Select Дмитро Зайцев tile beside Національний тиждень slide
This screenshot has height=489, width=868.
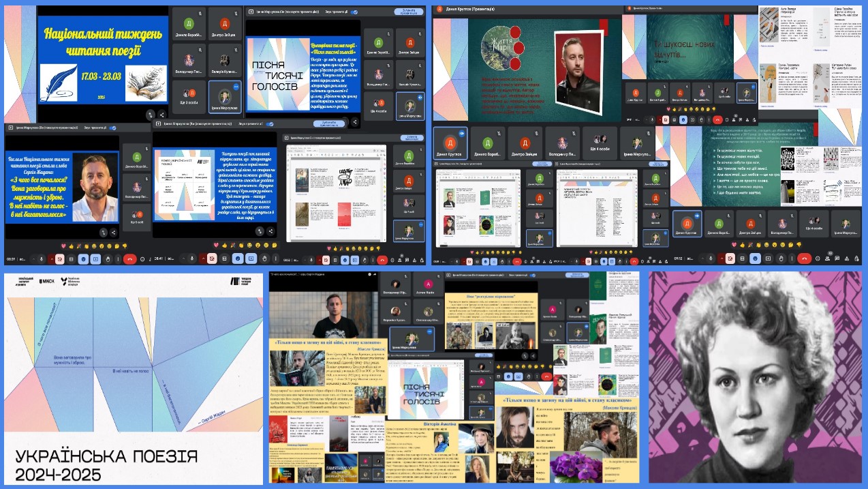(225, 24)
